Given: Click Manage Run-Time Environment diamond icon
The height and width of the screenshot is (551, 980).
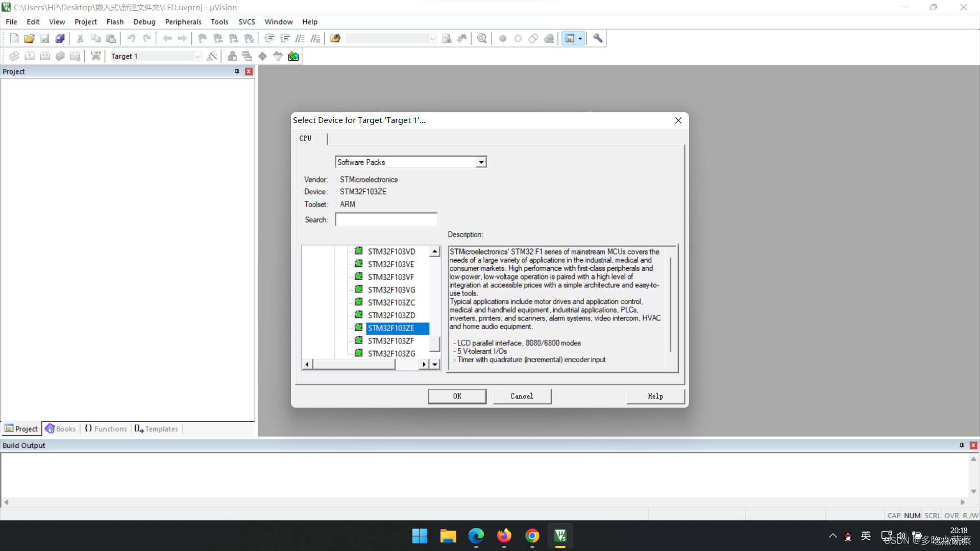Looking at the screenshot, I should coord(262,56).
